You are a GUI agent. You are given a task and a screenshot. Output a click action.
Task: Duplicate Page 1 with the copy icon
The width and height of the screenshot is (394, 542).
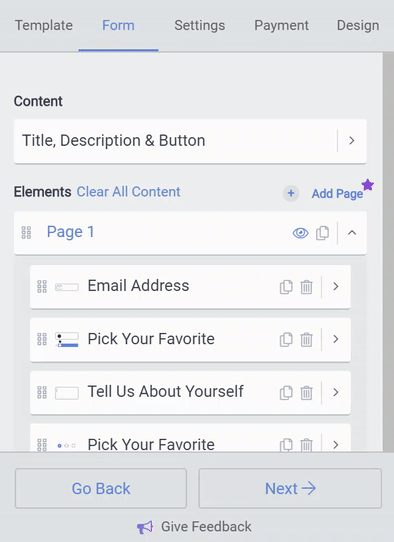[x=322, y=233]
